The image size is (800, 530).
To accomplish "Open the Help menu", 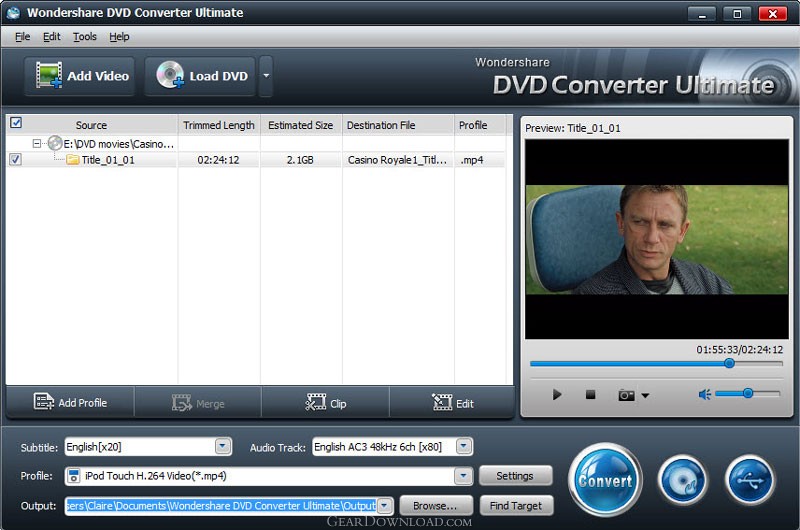I will [119, 37].
